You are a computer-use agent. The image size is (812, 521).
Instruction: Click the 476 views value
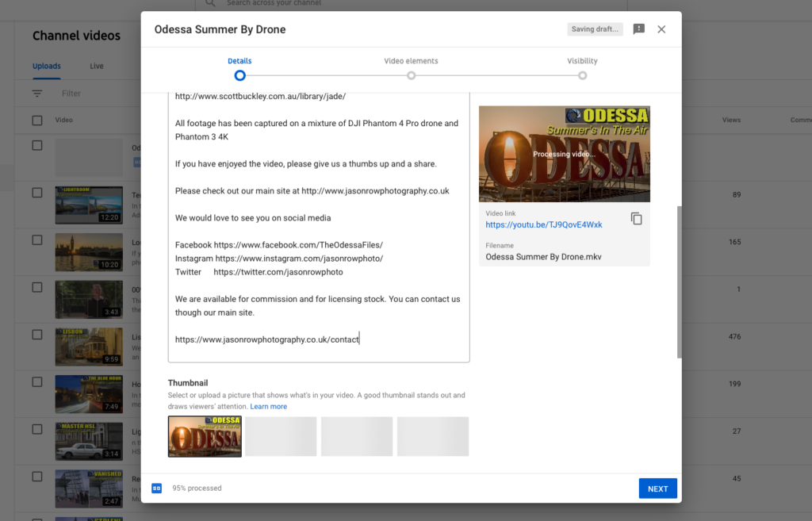(734, 337)
